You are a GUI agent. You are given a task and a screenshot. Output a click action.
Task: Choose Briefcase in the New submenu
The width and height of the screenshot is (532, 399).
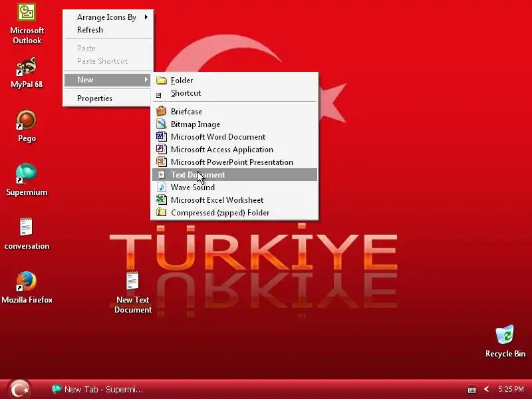point(235,112)
